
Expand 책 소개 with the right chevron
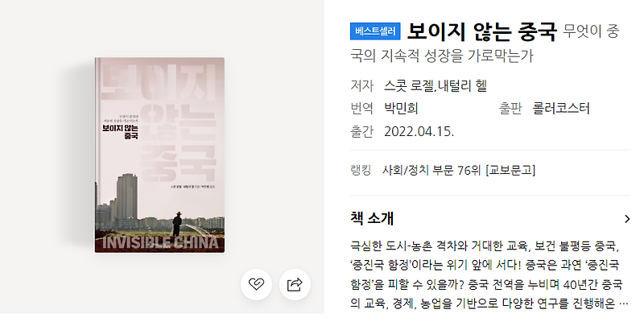point(627,219)
